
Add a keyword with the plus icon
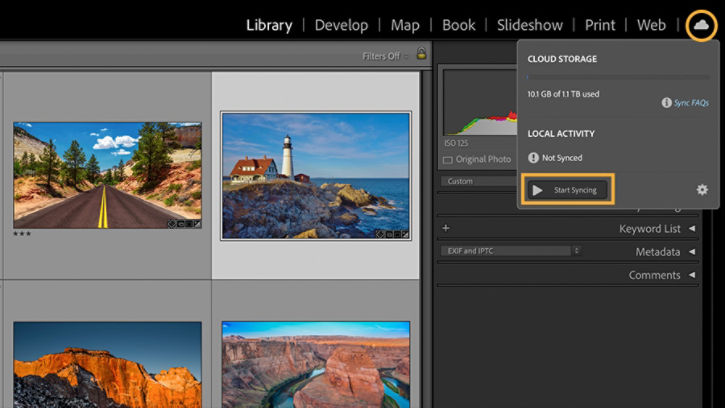tap(446, 228)
